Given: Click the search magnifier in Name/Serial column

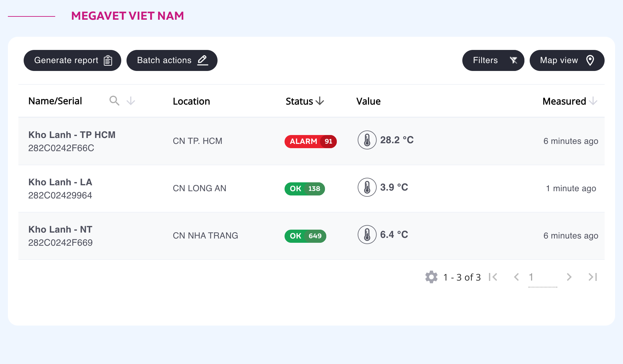Looking at the screenshot, I should [x=114, y=101].
